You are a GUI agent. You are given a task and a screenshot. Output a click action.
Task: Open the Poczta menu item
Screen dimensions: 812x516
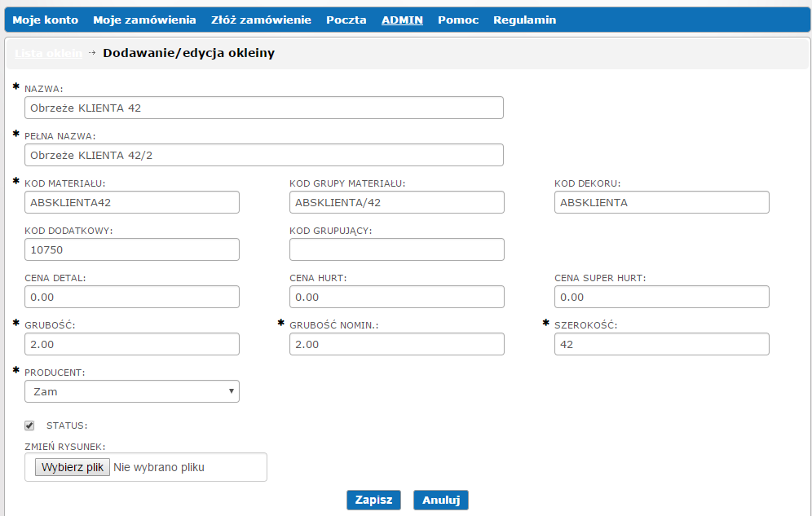point(346,20)
